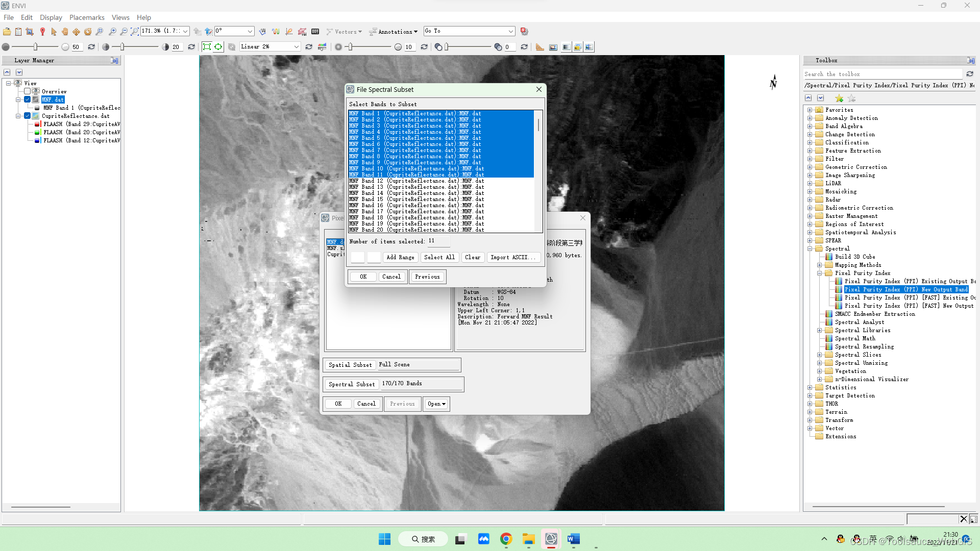980x551 pixels.
Task: Click the ROI tool icon
Action: (x=302, y=32)
